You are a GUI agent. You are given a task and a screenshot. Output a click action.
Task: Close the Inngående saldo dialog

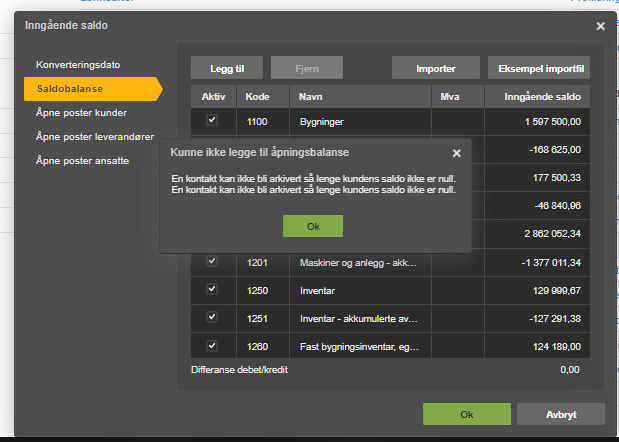[x=600, y=26]
